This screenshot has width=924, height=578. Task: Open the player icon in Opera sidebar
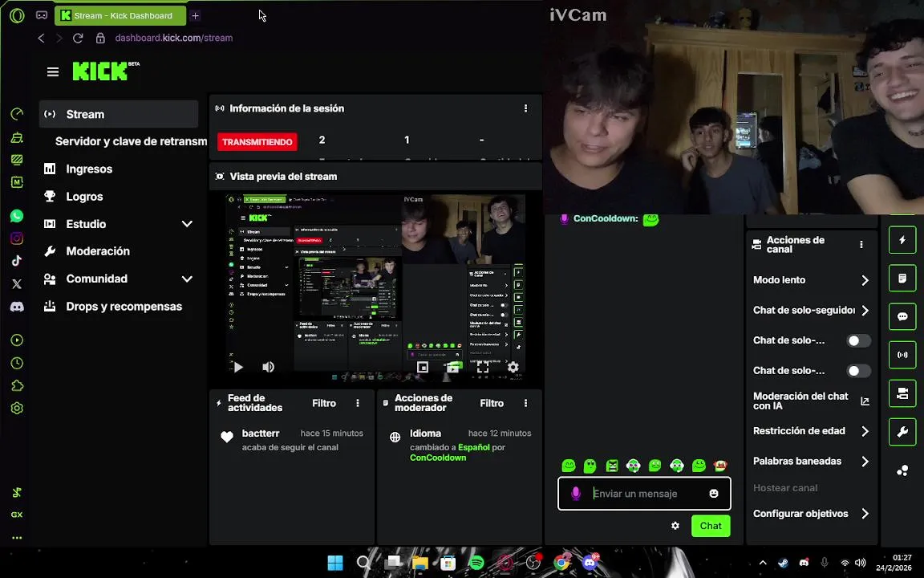pyautogui.click(x=17, y=340)
